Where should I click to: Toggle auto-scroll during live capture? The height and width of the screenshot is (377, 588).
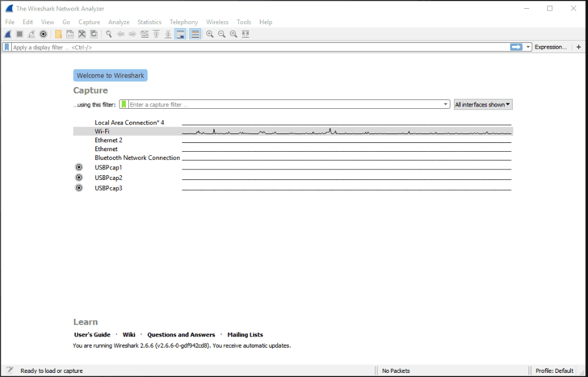click(181, 34)
